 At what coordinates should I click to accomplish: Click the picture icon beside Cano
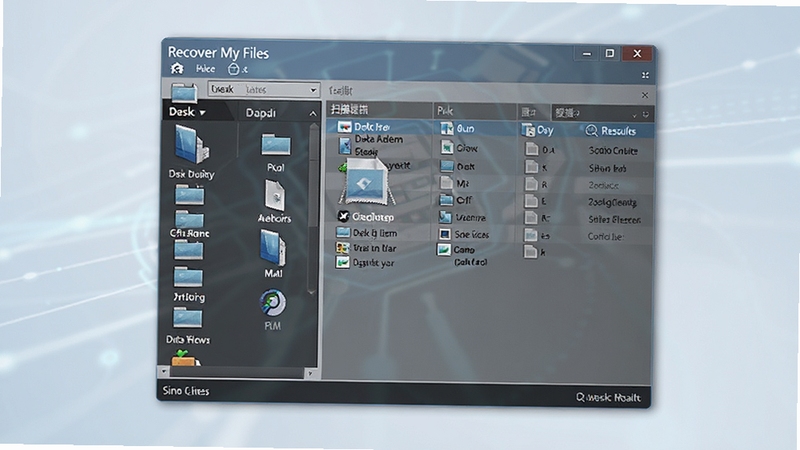click(444, 249)
